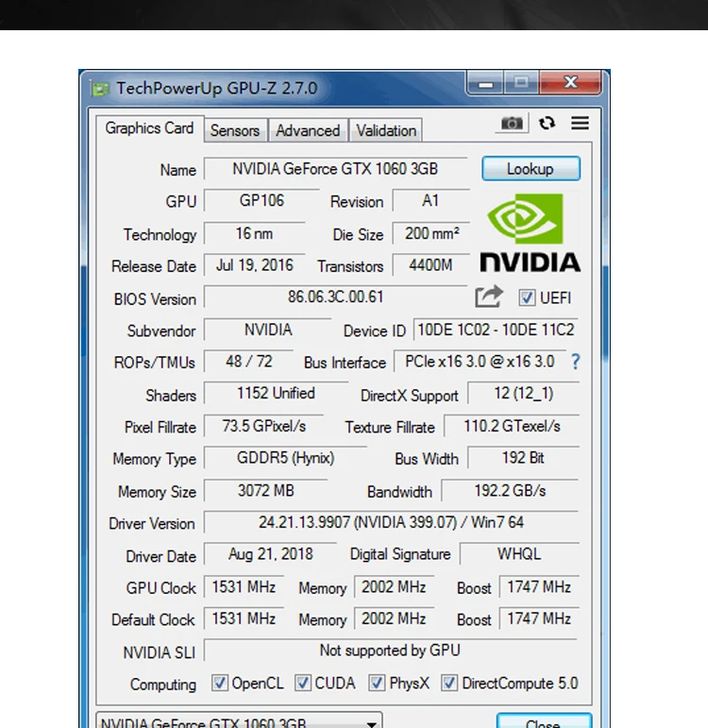Click the BIOS Version field 86.06.3C.00.61
The image size is (708, 728).
[x=335, y=296]
